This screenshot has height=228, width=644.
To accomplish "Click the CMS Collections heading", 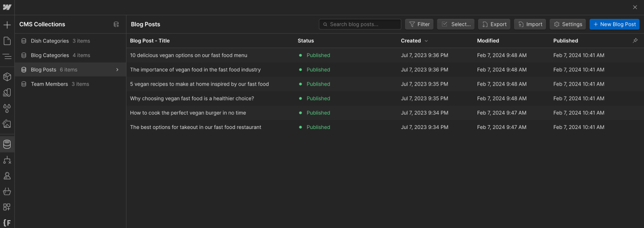I will coord(42,24).
